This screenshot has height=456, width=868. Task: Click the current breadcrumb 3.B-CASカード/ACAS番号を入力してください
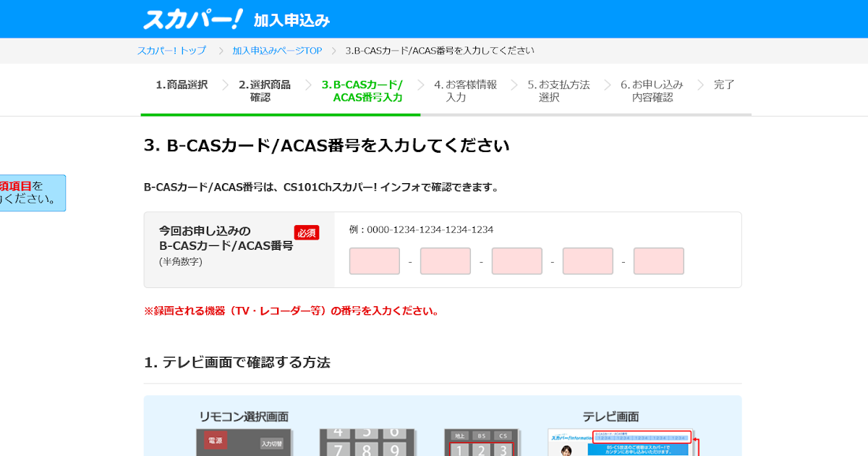pos(440,51)
